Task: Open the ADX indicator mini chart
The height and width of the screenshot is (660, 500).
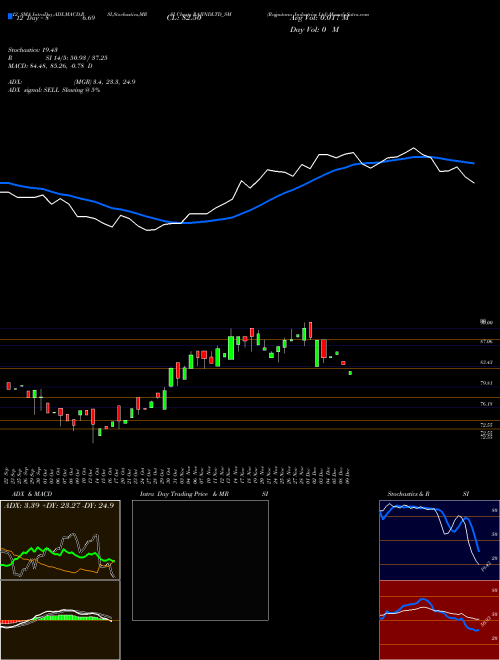Action: pyautogui.click(x=60, y=540)
